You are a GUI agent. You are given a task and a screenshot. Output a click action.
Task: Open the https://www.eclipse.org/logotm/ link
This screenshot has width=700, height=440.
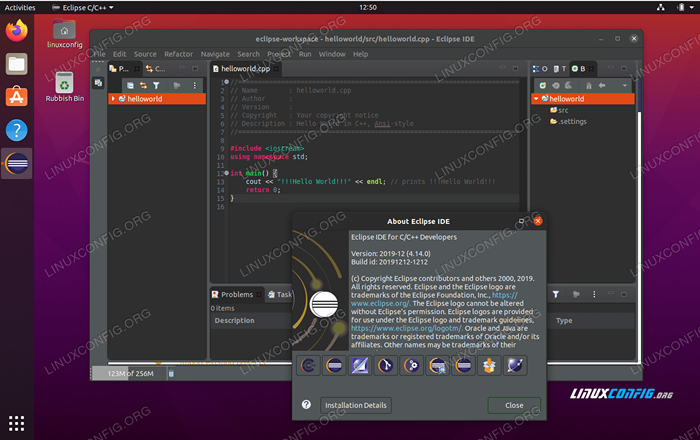click(406, 328)
